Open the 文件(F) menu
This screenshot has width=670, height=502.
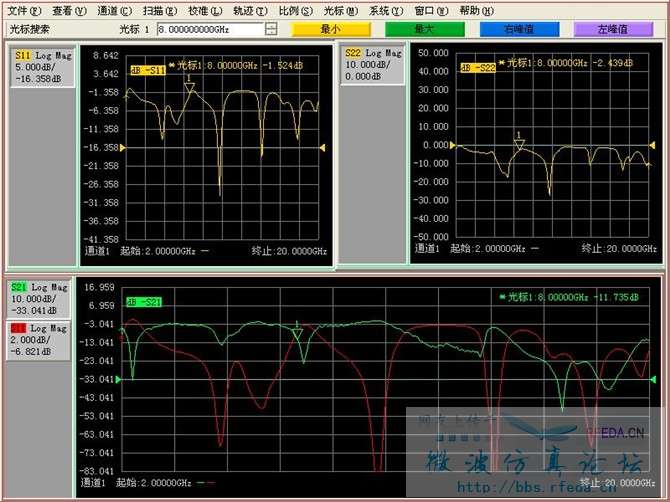click(x=24, y=11)
